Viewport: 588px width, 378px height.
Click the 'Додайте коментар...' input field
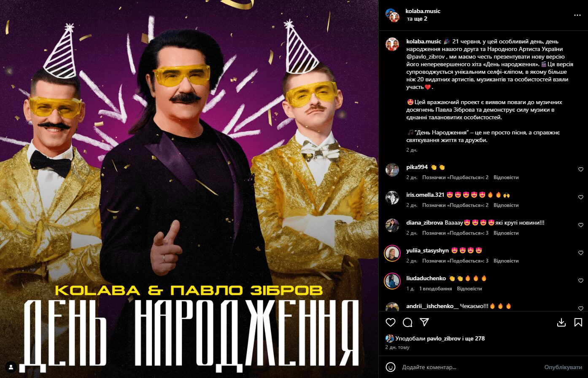point(468,367)
